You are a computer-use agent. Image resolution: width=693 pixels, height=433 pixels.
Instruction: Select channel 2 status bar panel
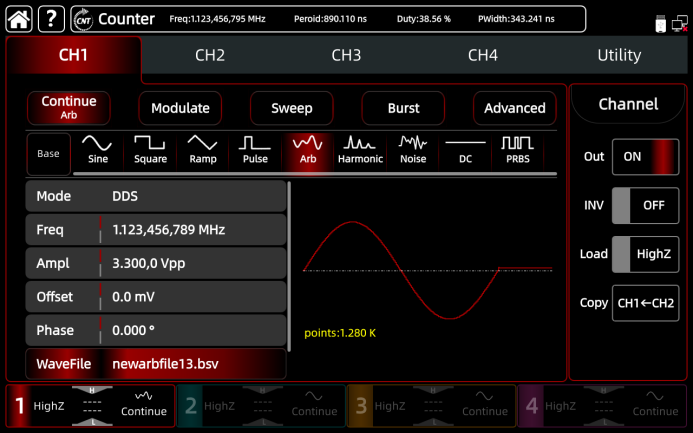(x=261, y=406)
